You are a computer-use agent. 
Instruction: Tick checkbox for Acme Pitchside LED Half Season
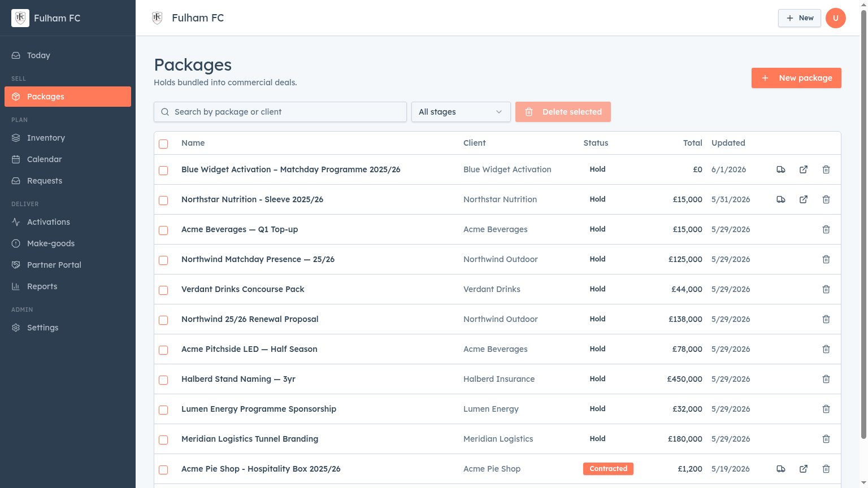click(163, 350)
